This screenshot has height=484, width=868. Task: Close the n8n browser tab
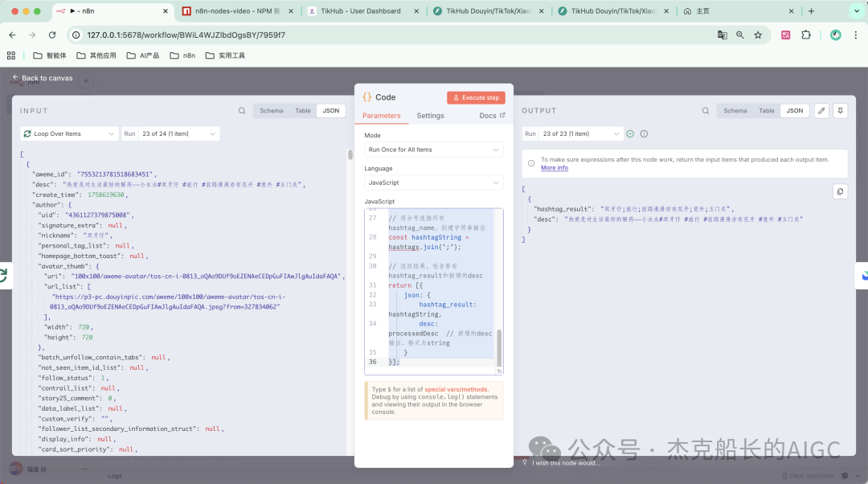click(165, 11)
